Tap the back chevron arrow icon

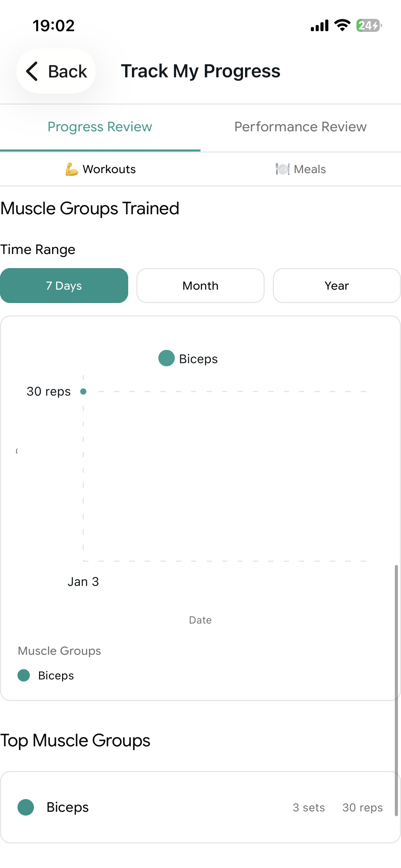click(32, 71)
